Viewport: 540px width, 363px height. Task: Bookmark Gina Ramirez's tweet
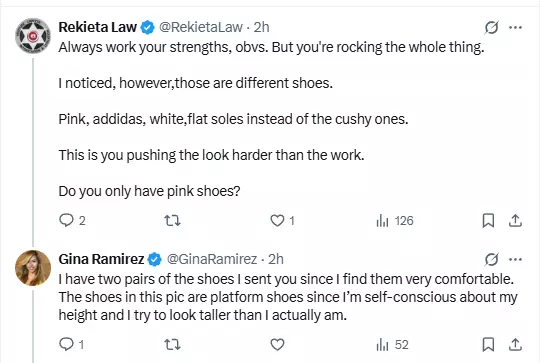coord(488,344)
